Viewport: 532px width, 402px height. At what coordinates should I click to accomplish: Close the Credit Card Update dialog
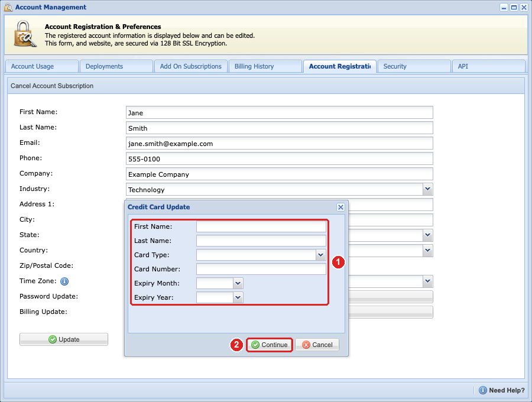tap(340, 208)
